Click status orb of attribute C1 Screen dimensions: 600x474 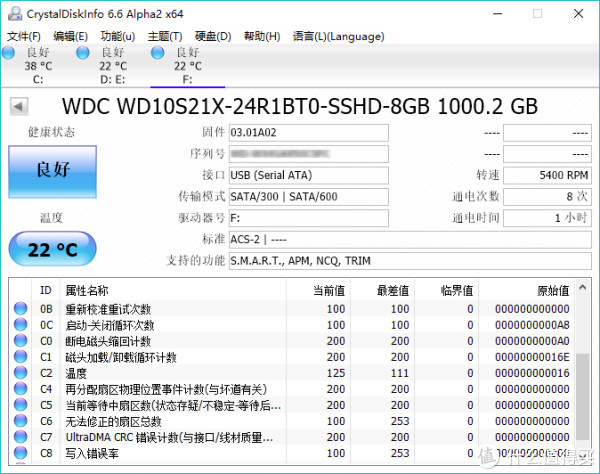pos(20,357)
